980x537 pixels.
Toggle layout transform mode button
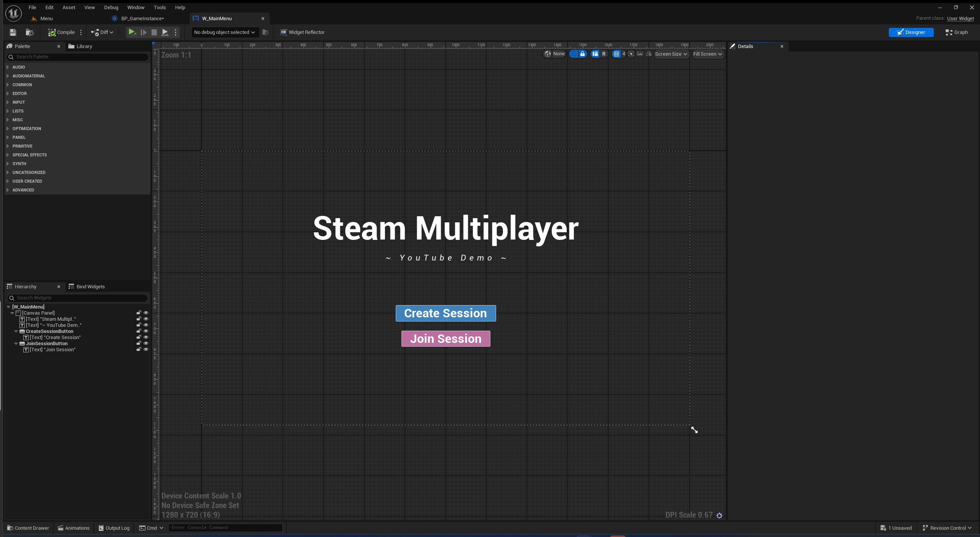coord(595,54)
